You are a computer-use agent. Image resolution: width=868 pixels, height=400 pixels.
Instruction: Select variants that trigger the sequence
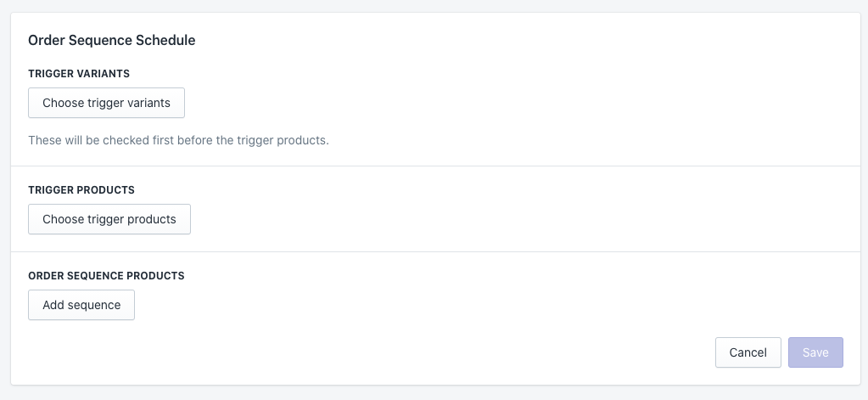tap(106, 103)
